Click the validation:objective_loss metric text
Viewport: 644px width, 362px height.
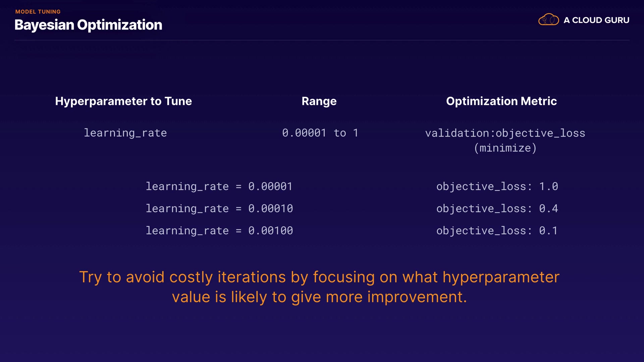pyautogui.click(x=505, y=133)
